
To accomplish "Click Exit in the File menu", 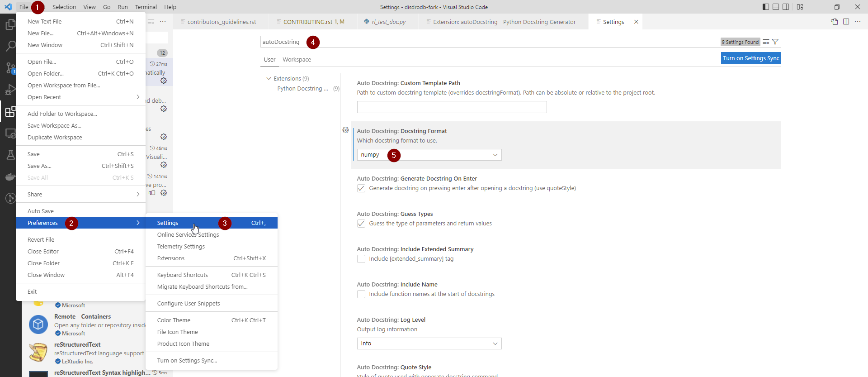I will 81,292.
